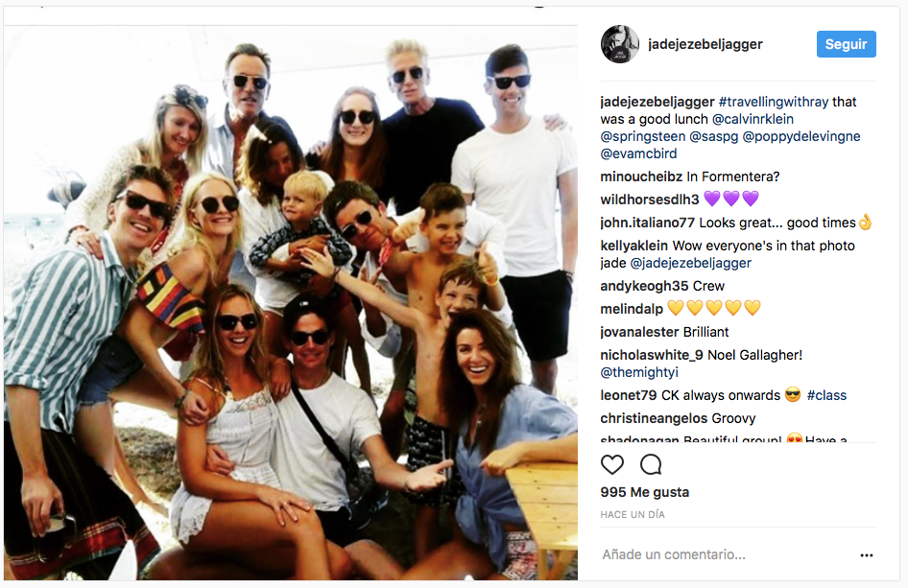Screen dimensions: 908x588
Task: Open minoucheibz commenter profile
Action: pyautogui.click(x=641, y=176)
